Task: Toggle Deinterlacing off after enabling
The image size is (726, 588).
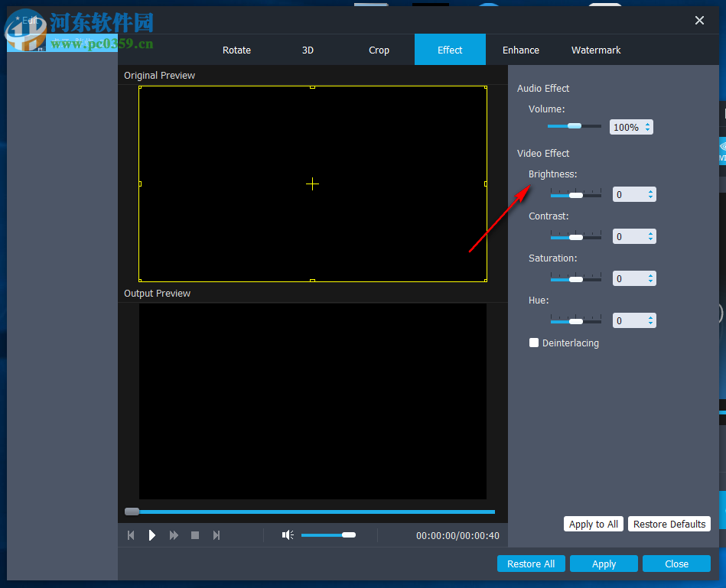Action: point(534,343)
